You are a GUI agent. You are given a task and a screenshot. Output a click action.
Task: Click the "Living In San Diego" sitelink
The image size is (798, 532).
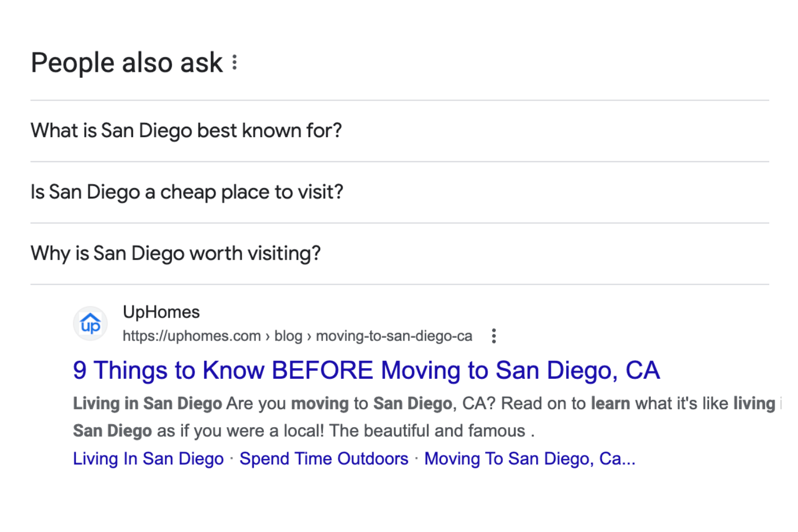[148, 458]
